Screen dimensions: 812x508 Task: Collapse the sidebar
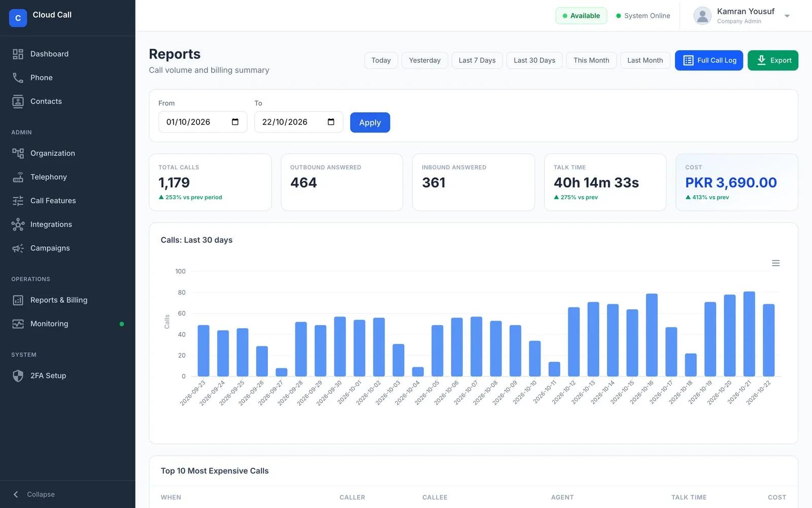coord(34,494)
